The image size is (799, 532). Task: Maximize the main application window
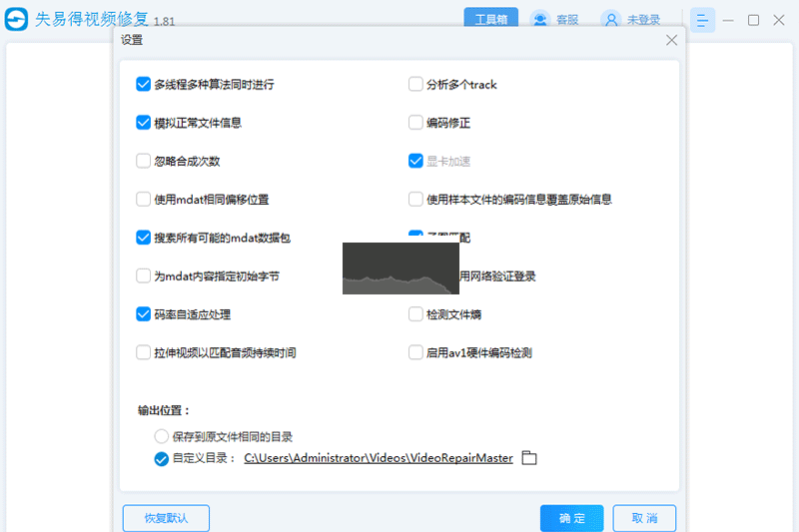pos(753,20)
